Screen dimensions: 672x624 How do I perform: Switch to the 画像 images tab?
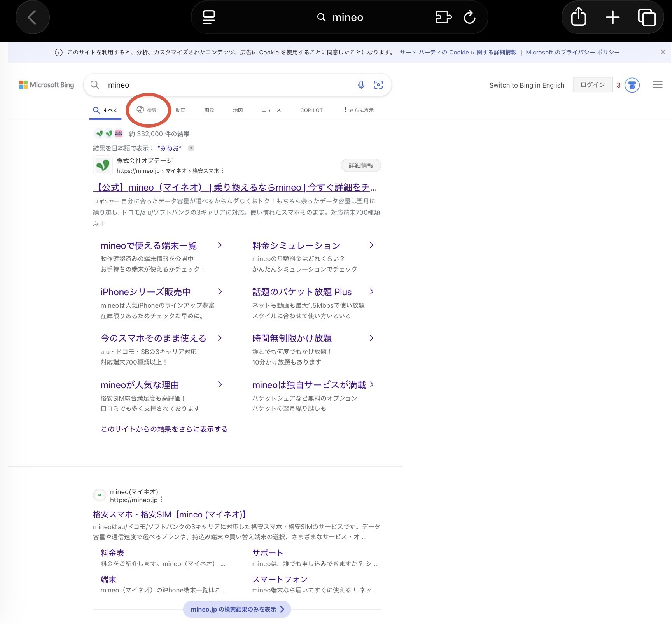click(209, 110)
